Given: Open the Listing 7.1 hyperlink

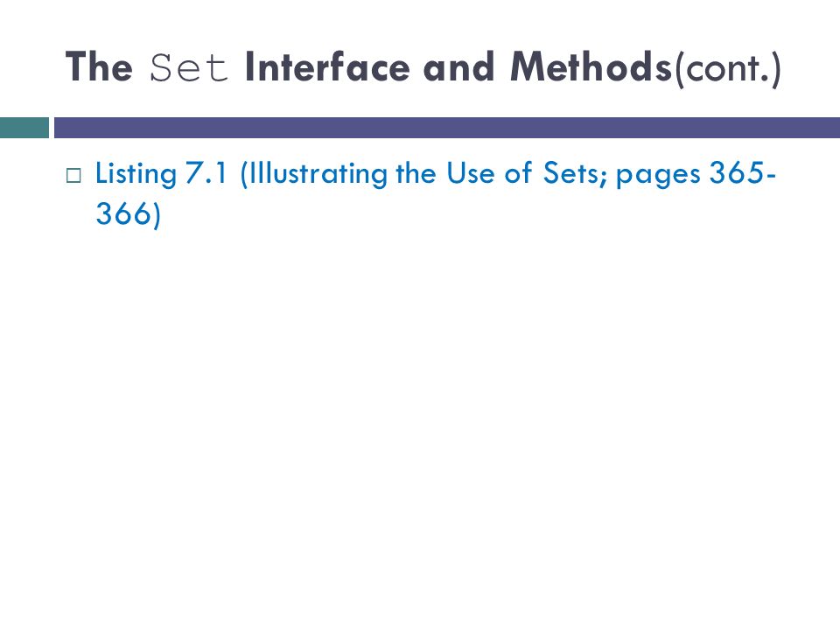Looking at the screenshot, I should pos(435,193).
